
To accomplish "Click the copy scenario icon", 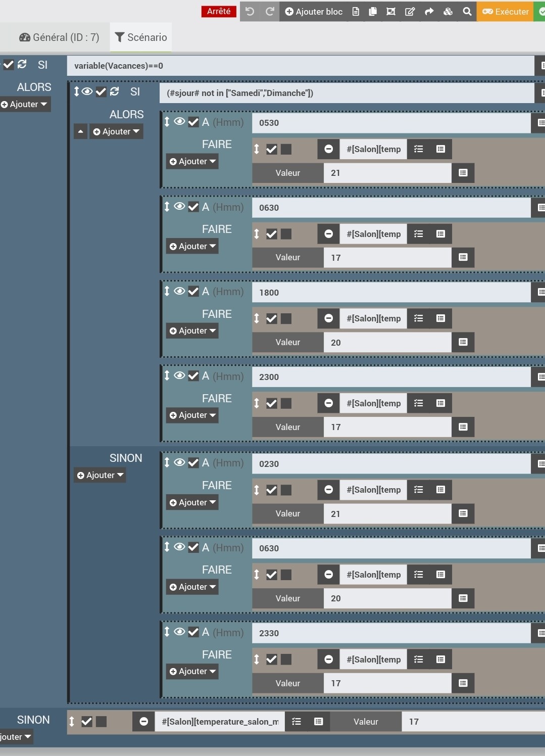I will (x=373, y=11).
